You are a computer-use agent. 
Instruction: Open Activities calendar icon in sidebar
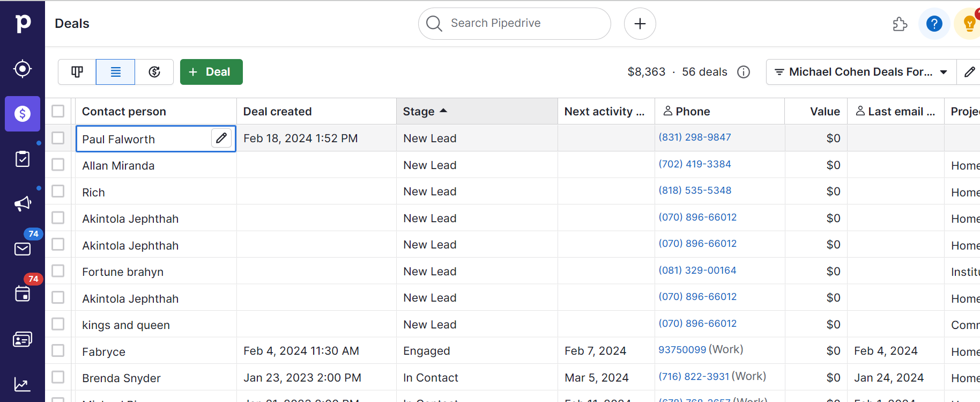[x=23, y=294]
